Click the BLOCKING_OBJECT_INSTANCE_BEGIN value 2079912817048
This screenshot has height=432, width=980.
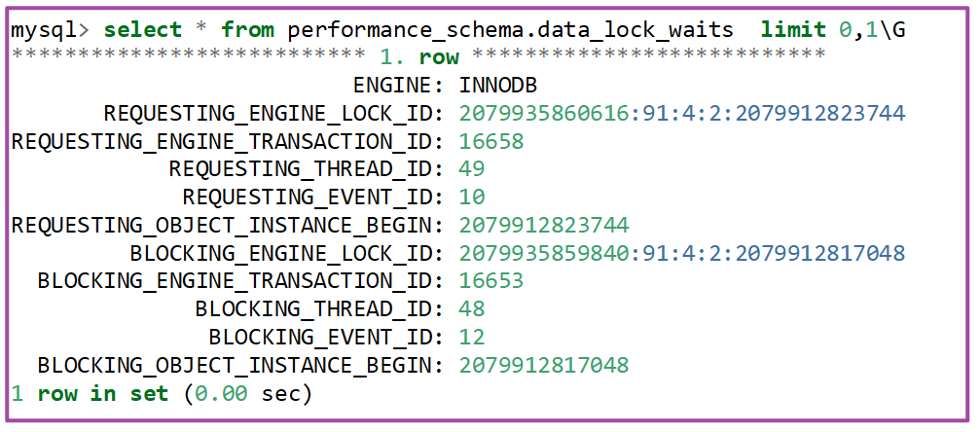(544, 366)
